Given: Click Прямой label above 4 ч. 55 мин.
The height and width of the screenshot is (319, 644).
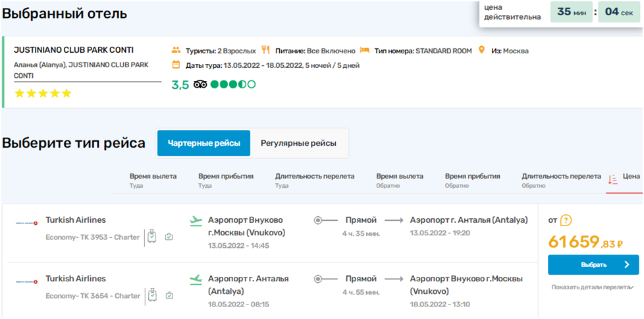Looking at the screenshot, I should pos(361,279).
